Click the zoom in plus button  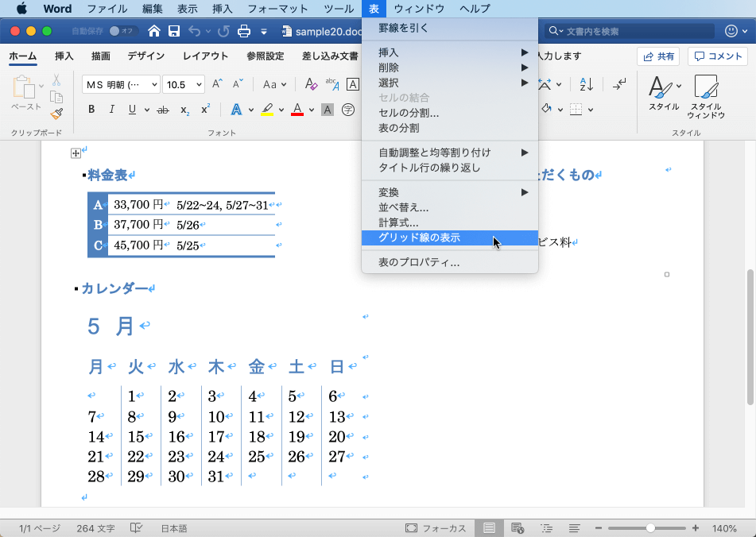click(696, 528)
